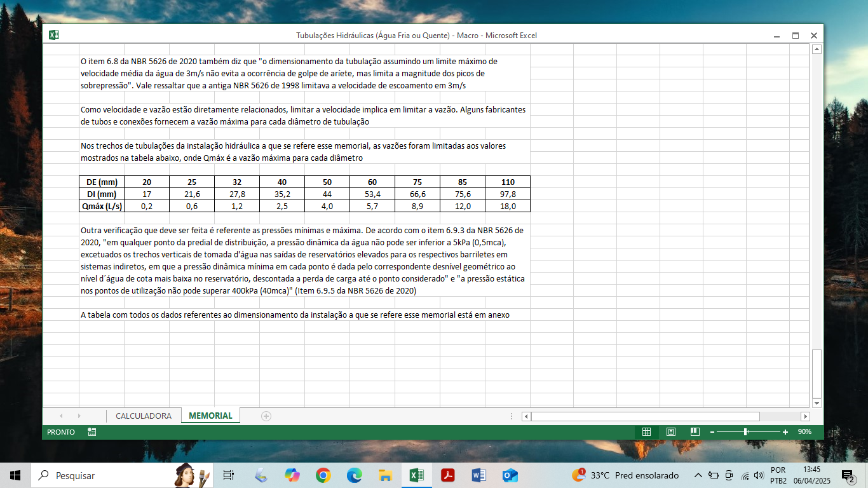
Task: Click the 90% zoom level indicator
Action: (804, 432)
